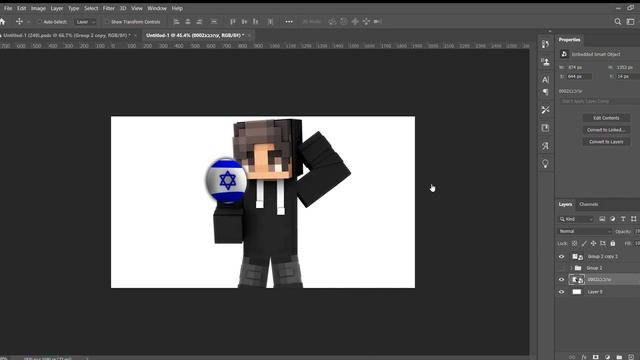The image size is (640, 360).
Task: Switch to first Untitled-1 document tab
Action: [67, 36]
